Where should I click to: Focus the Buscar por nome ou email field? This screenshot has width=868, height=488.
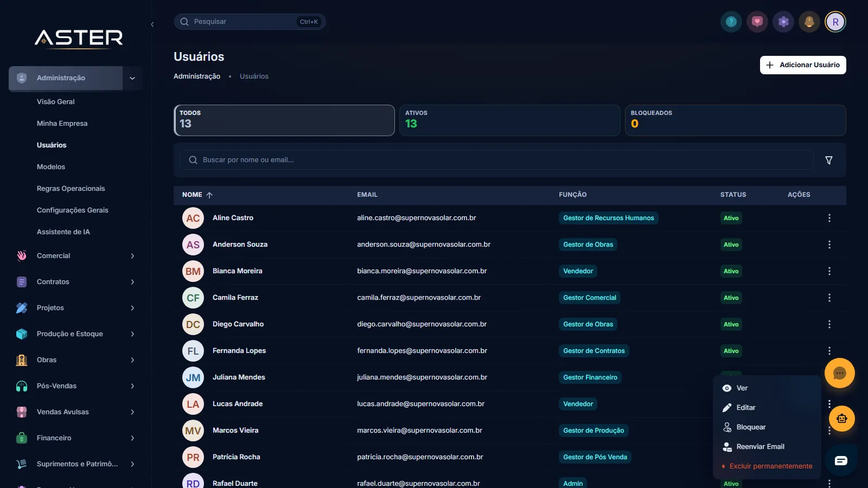pos(497,160)
